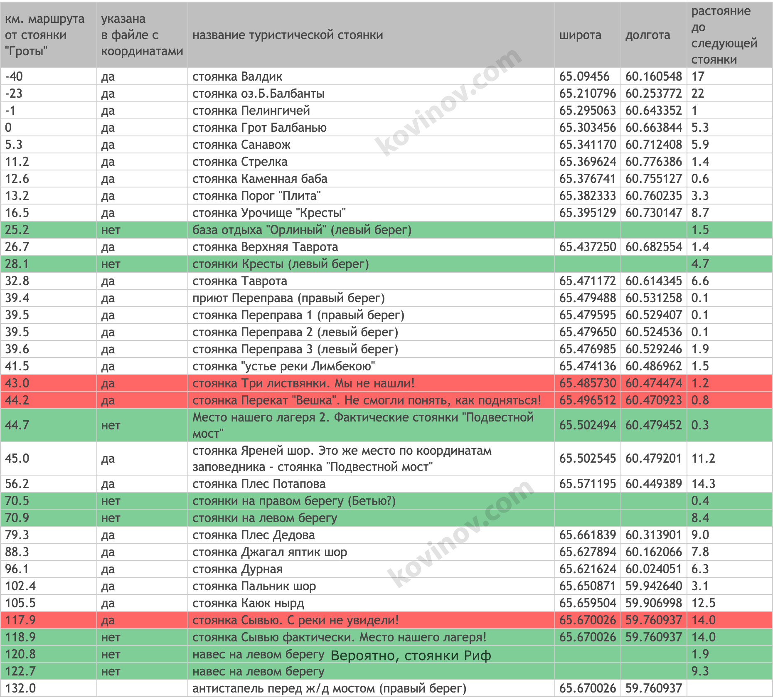The width and height of the screenshot is (773, 700).
Task: Select the km value '-40'
Action: click(x=14, y=76)
